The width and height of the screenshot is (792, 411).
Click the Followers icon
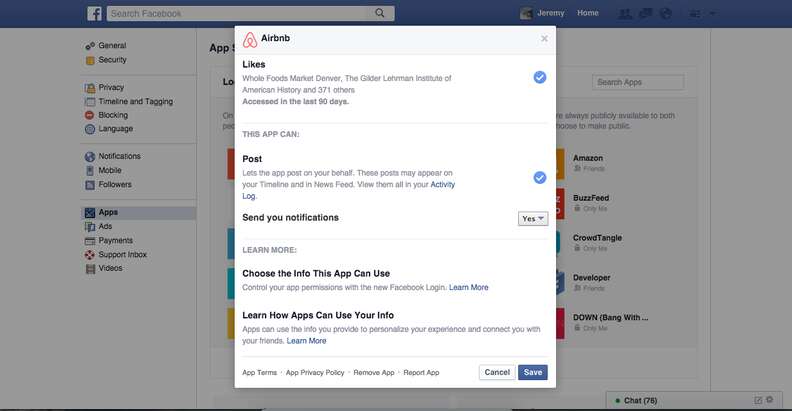[x=90, y=185]
